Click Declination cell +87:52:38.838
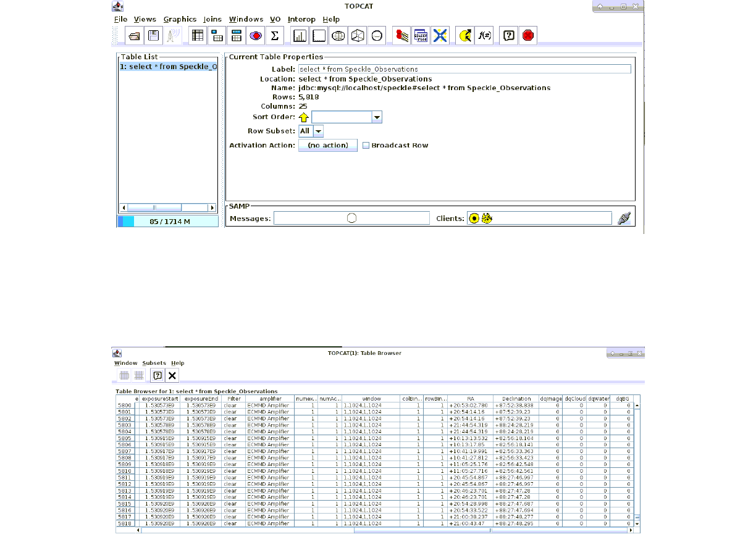The height and width of the screenshot is (542, 756). coord(516,406)
